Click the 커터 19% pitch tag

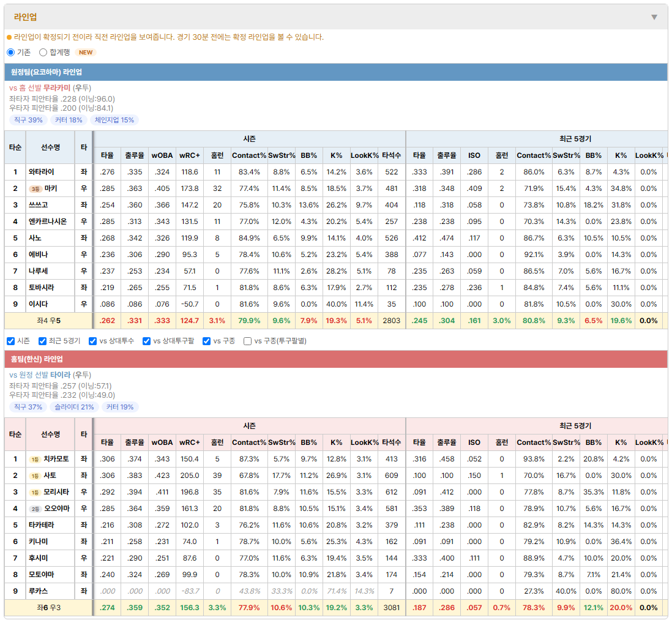tap(120, 407)
